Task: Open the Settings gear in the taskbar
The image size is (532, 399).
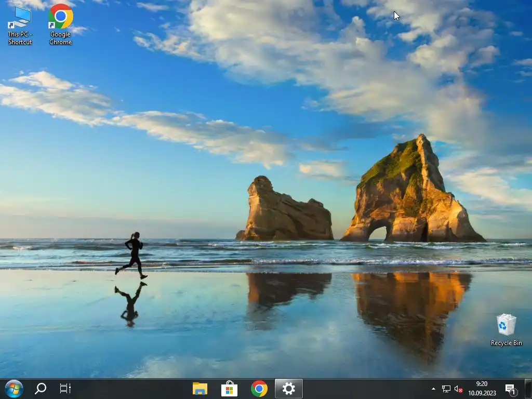Action: click(288, 389)
